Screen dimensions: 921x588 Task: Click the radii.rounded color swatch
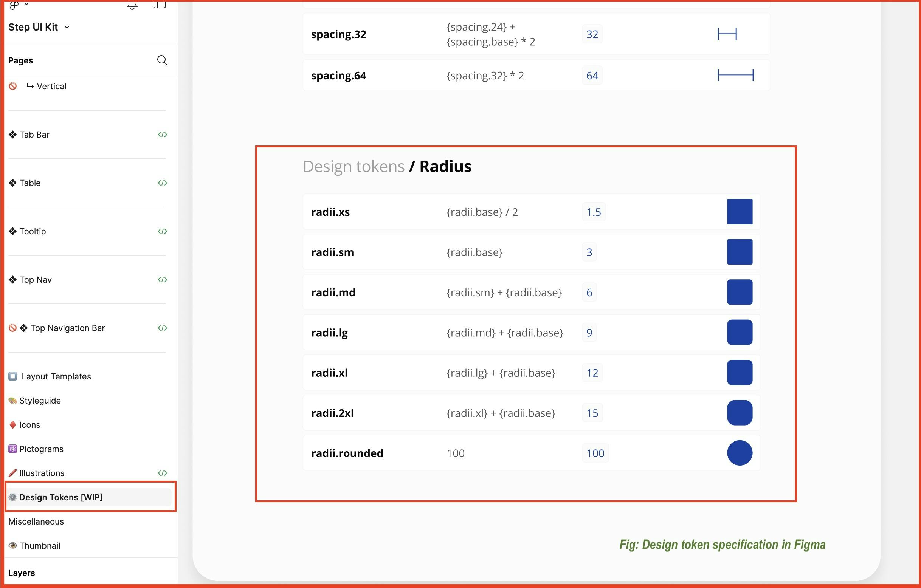coord(739,453)
